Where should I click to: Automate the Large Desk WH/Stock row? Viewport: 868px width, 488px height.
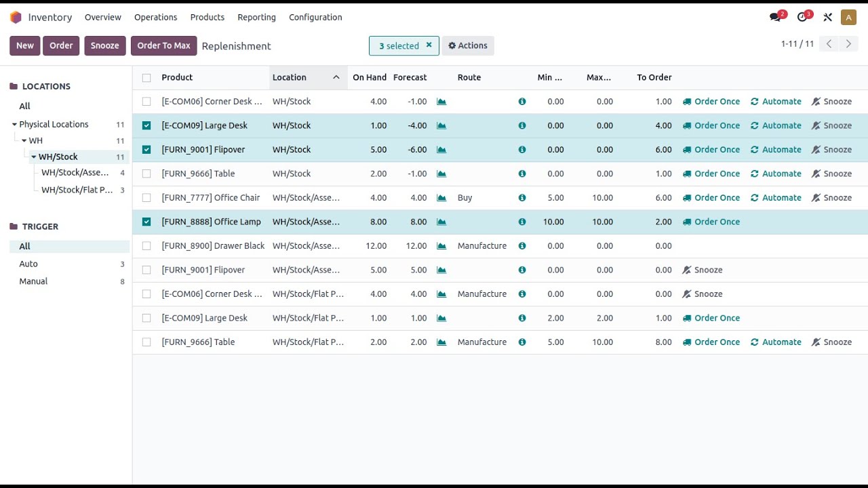(x=776, y=125)
